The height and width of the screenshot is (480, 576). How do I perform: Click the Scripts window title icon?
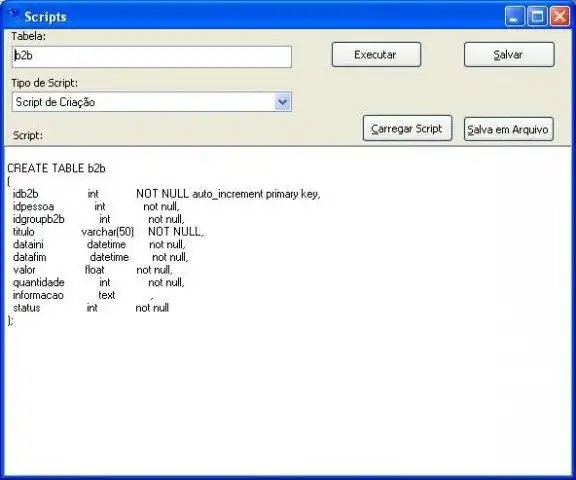point(14,15)
